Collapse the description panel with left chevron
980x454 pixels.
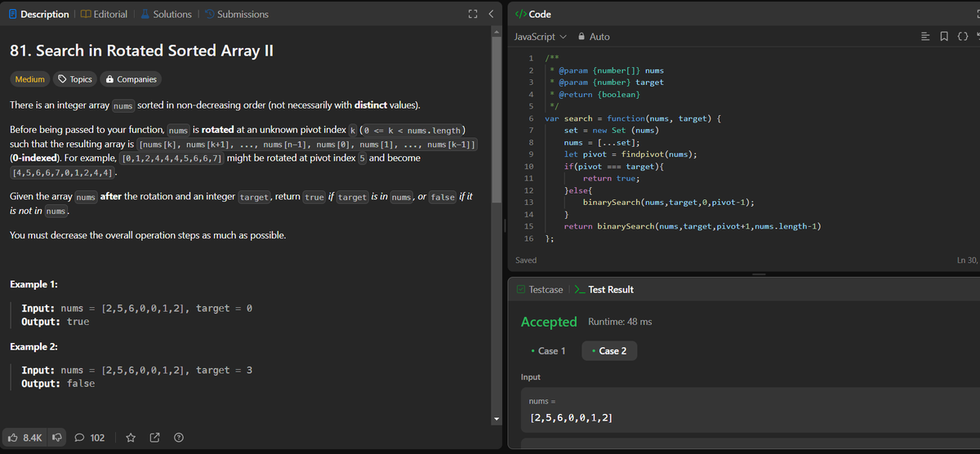click(x=490, y=14)
